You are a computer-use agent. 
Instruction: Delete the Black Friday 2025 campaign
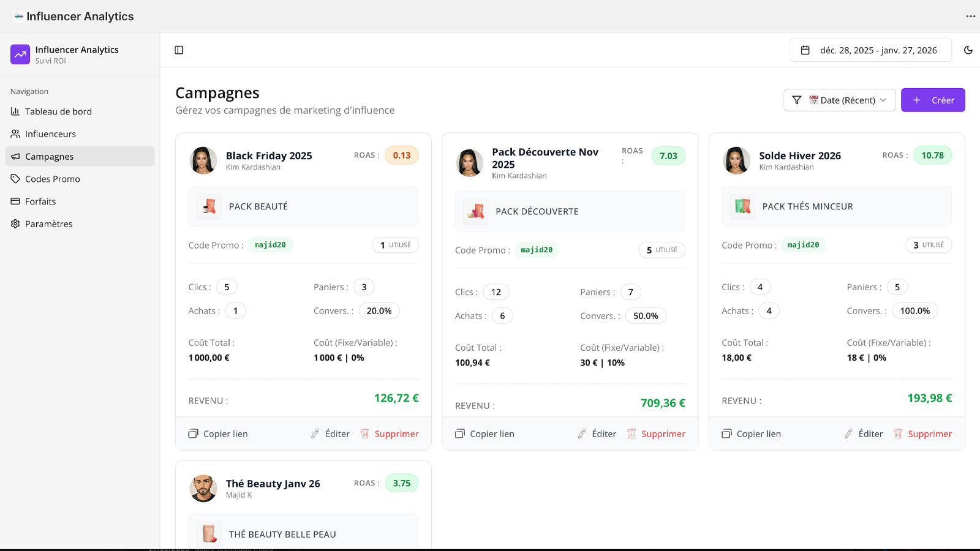(x=390, y=434)
